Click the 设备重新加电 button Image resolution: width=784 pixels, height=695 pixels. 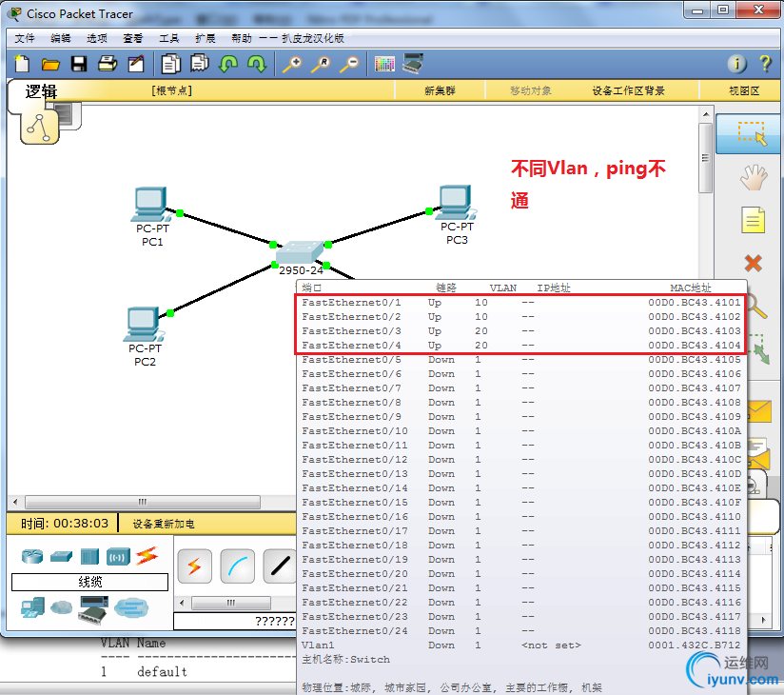pyautogui.click(x=163, y=524)
